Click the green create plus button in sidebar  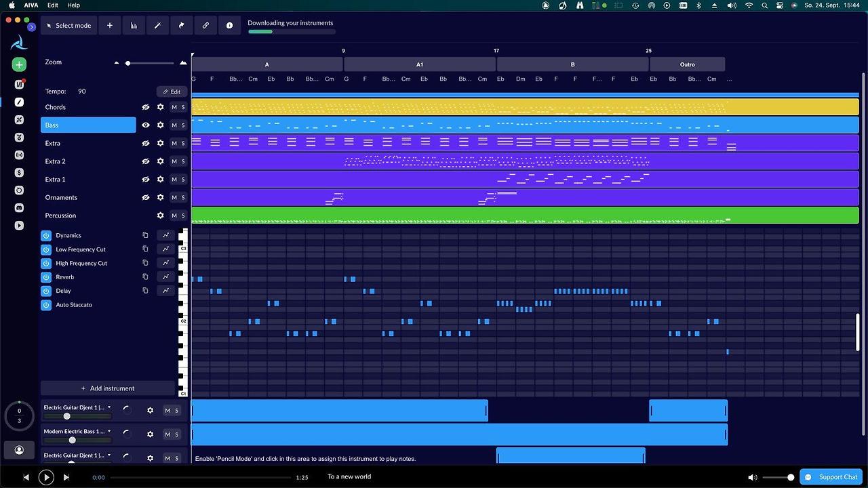(x=19, y=64)
